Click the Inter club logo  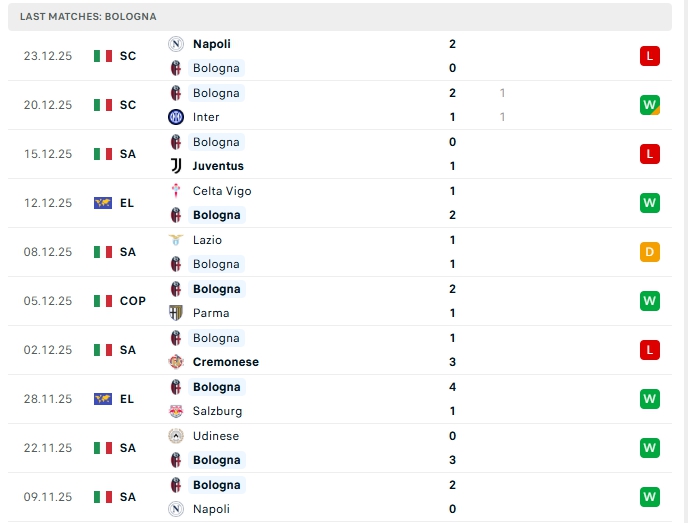click(176, 117)
